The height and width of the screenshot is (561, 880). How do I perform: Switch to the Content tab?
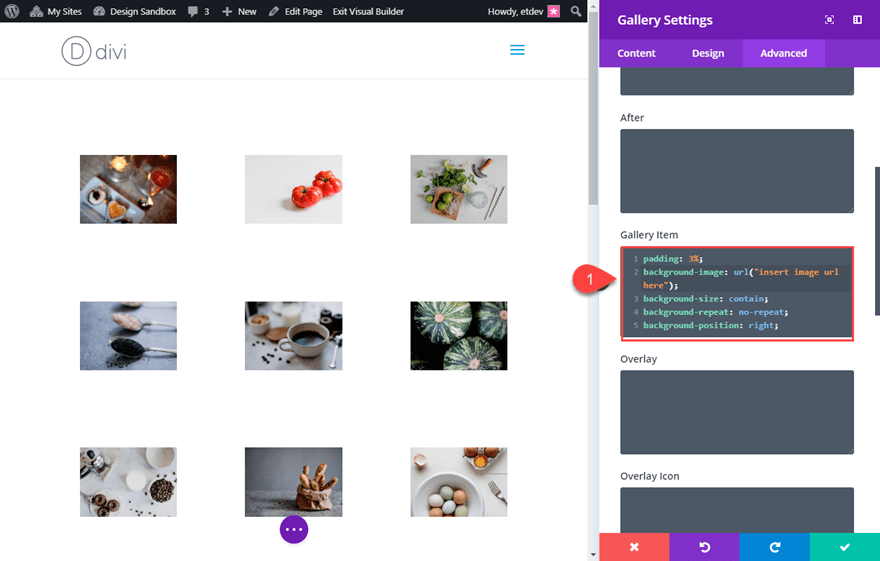point(636,53)
